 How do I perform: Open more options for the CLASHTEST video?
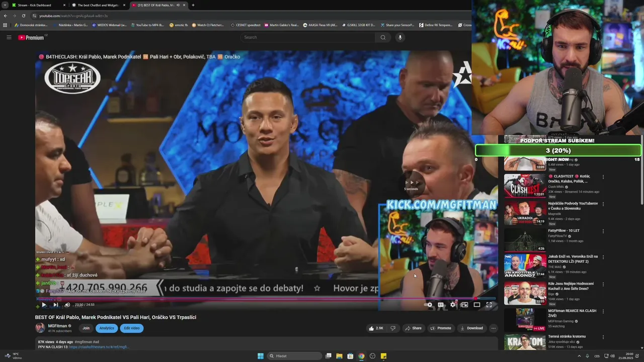click(603, 177)
